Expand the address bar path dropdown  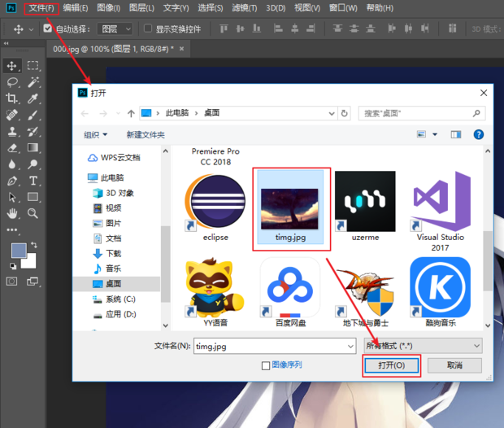(331, 113)
